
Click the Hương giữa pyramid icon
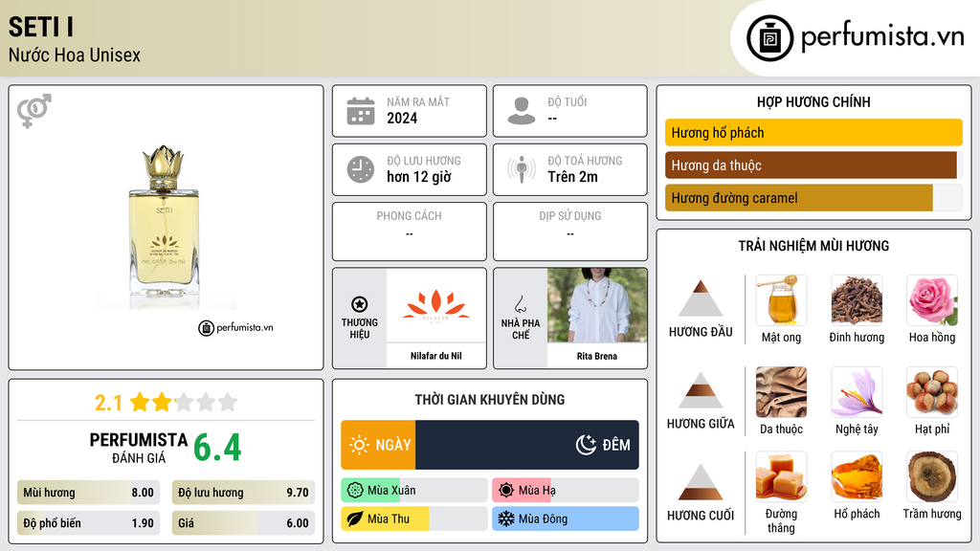(x=700, y=390)
